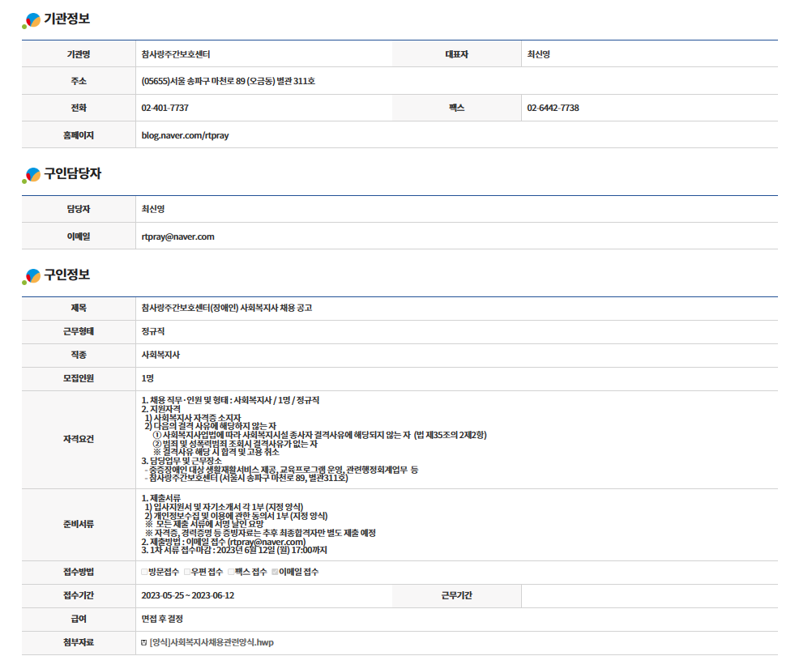Click the organization name 참사랑주간보호센터
This screenshot has height=656, width=812.
point(175,54)
